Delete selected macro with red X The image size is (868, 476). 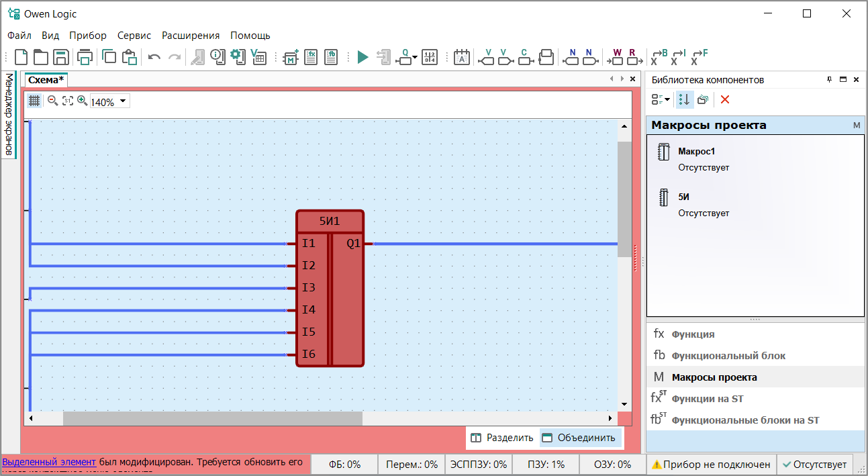725,99
